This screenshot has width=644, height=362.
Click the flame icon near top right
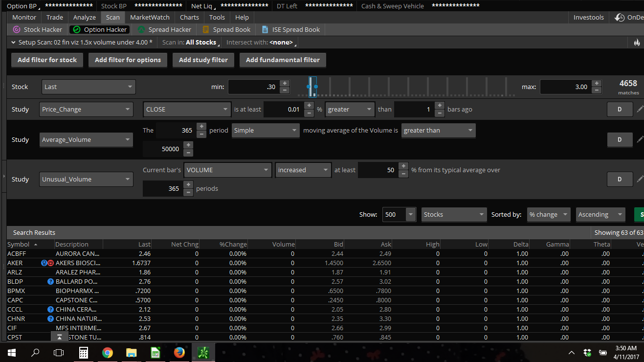(637, 43)
